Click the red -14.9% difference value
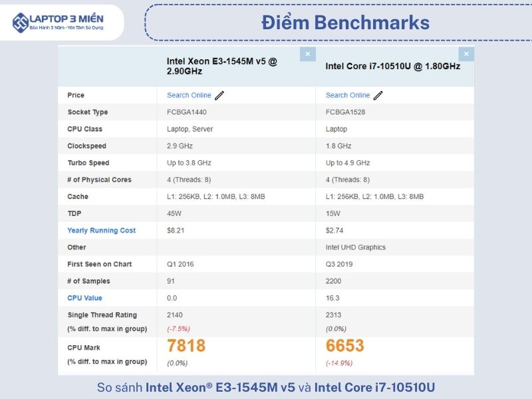The image size is (532, 399). [338, 363]
